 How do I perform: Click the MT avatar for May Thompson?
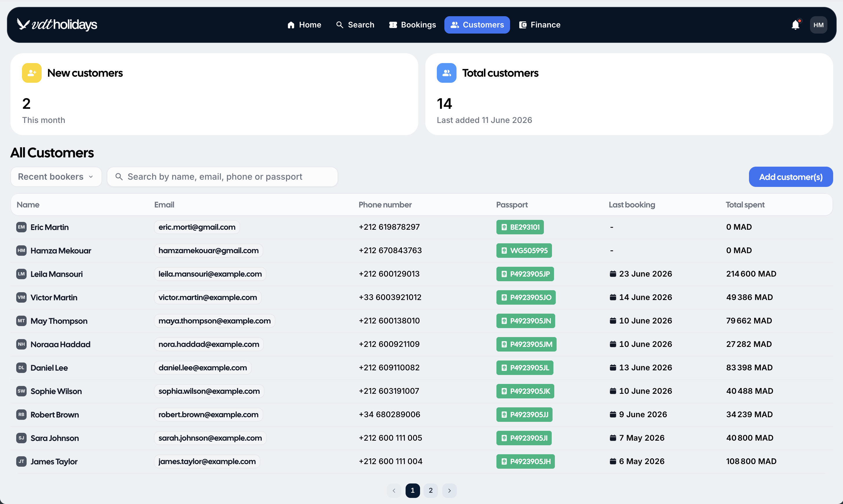tap(21, 321)
